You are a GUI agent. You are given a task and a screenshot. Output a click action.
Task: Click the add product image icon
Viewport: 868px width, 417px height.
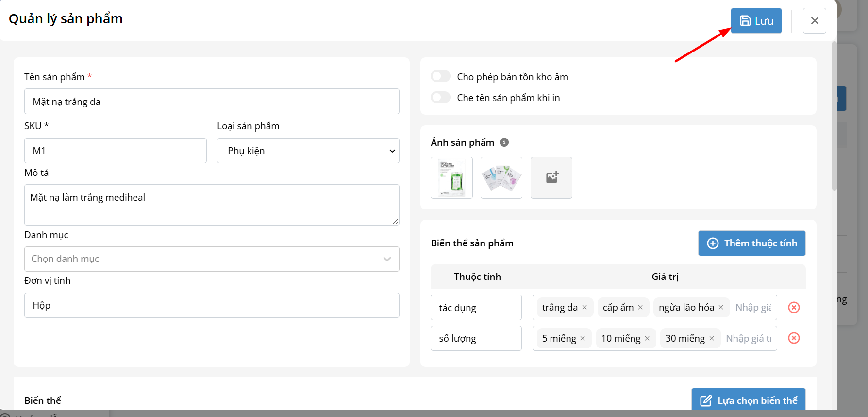pyautogui.click(x=551, y=178)
